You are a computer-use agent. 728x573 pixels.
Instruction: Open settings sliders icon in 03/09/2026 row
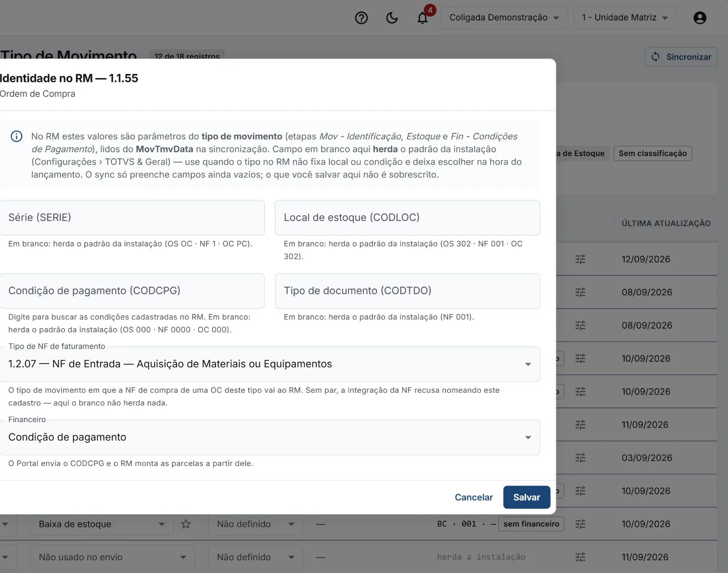click(x=580, y=458)
